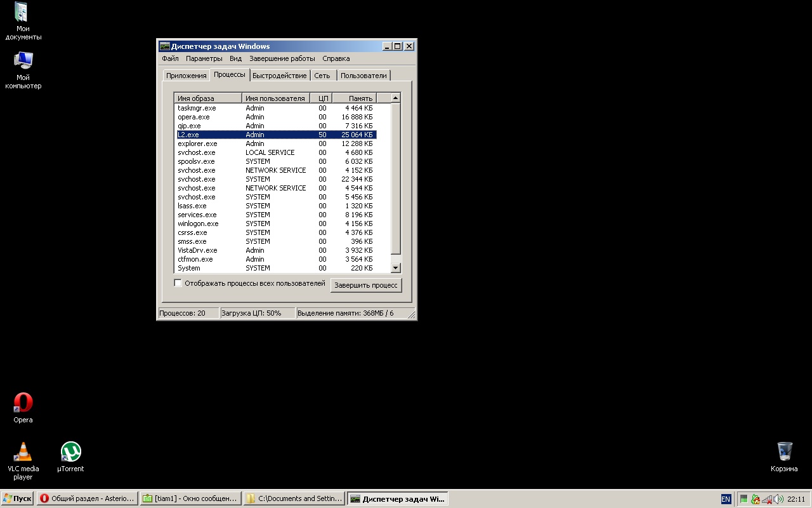The height and width of the screenshot is (508, 812).
Task: Open the Справка menu
Action: pyautogui.click(x=336, y=58)
